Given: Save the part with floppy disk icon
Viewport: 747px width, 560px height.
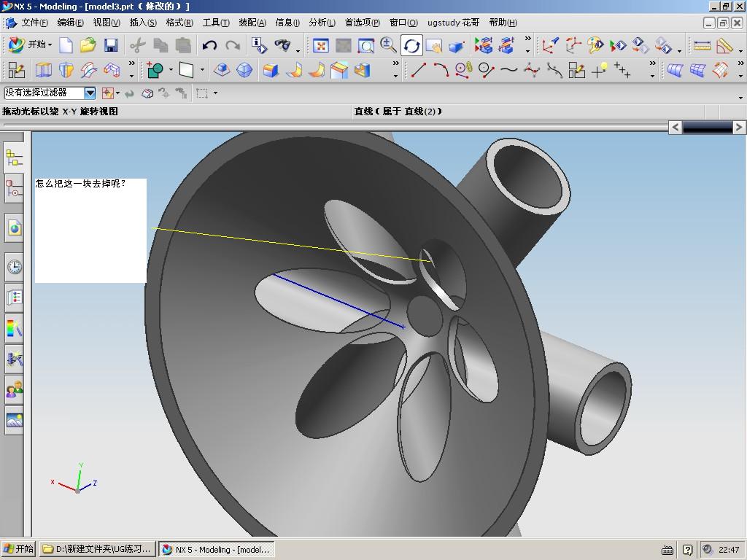Looking at the screenshot, I should pyautogui.click(x=111, y=46).
